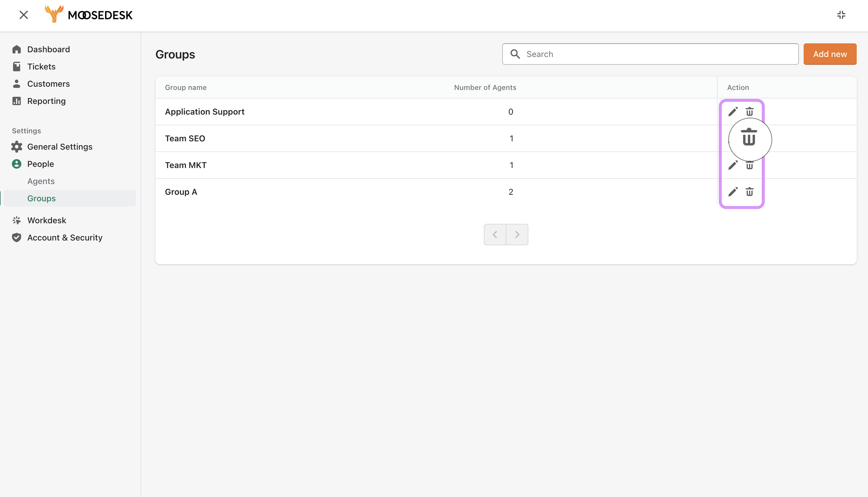Edit the Team MKT group

click(733, 165)
